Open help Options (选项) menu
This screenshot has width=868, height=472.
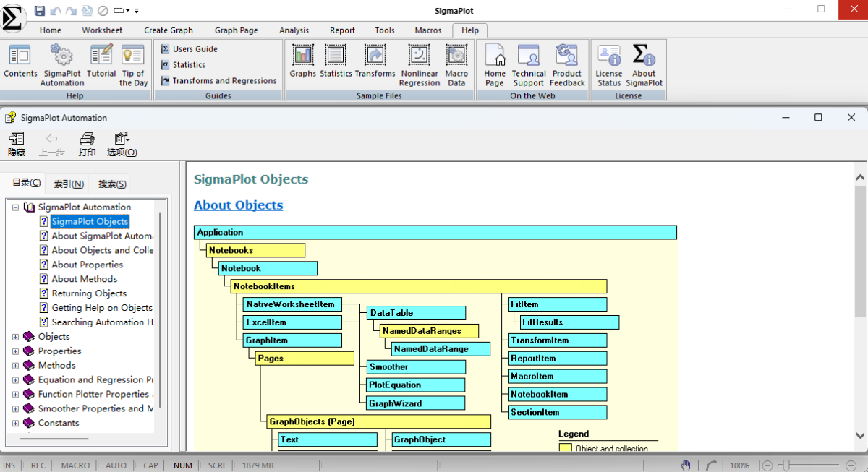click(x=122, y=145)
